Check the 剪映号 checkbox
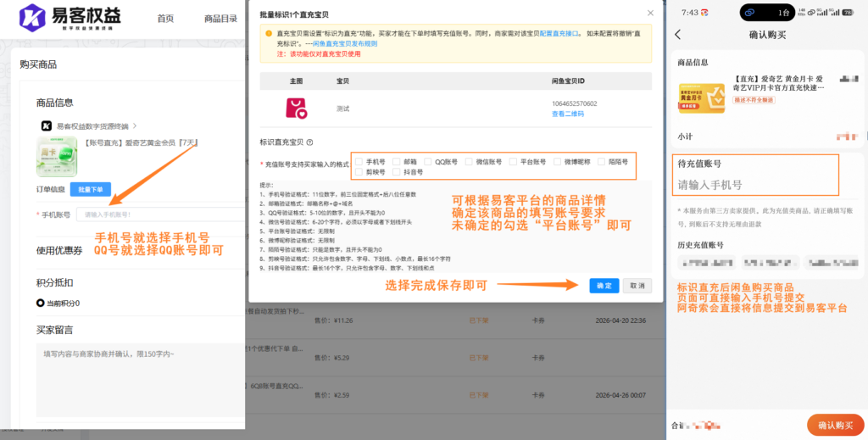Image resolution: width=868 pixels, height=440 pixels. click(359, 172)
